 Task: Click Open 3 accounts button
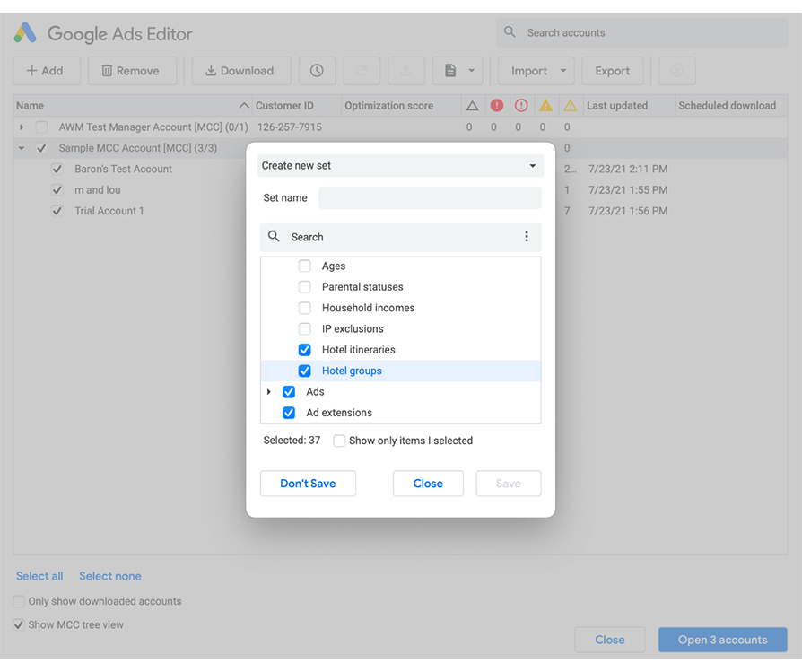723,640
